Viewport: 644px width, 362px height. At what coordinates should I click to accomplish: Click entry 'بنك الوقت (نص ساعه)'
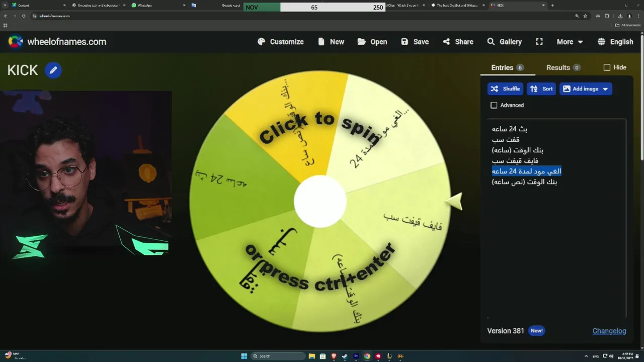point(524,182)
